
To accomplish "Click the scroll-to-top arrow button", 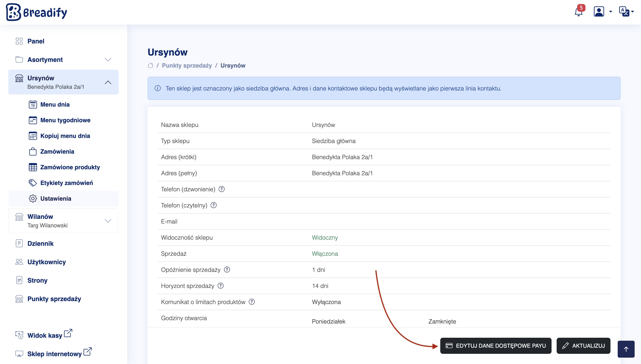I will (626, 349).
